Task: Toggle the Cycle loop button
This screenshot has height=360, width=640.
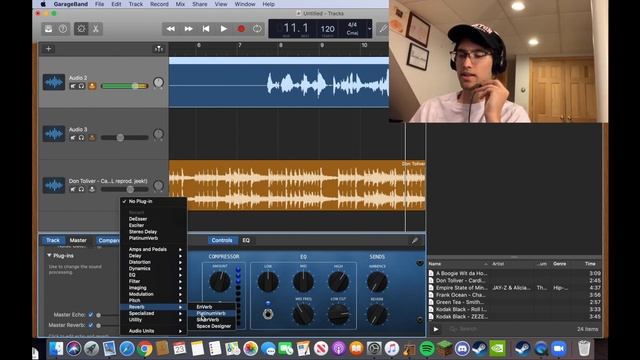Action: [x=257, y=29]
